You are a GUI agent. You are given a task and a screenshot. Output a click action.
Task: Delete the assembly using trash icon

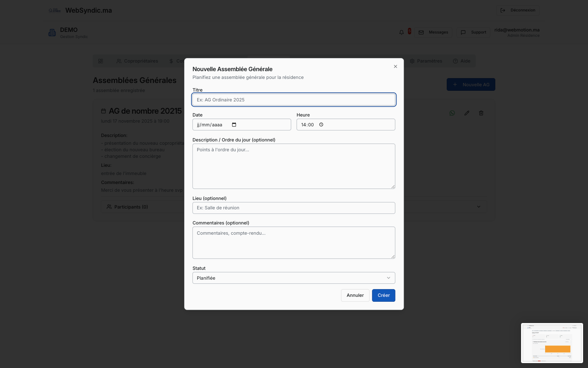[x=481, y=113]
